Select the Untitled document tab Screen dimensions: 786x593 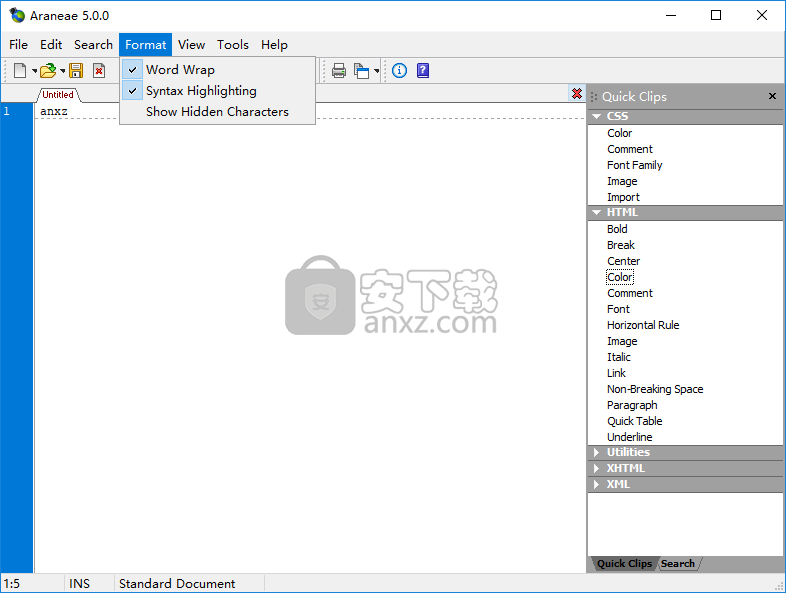pos(58,95)
